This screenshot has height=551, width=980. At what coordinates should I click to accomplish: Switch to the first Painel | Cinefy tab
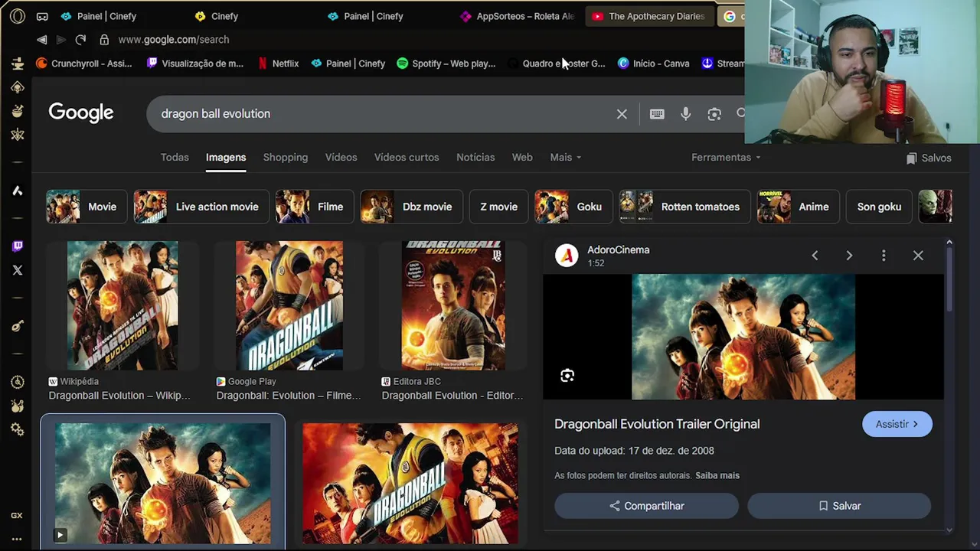[x=98, y=16]
